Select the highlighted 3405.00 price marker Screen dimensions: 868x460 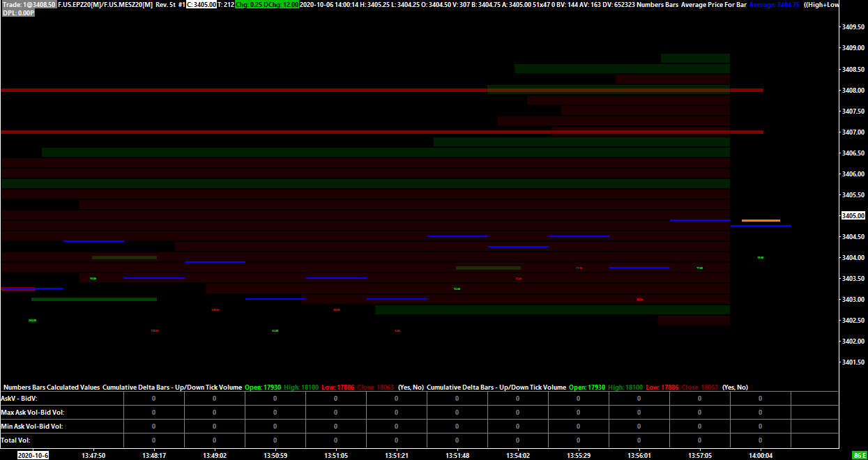(x=853, y=216)
